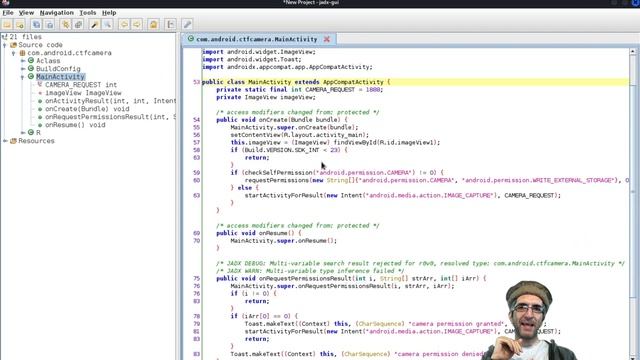Click the Back navigation arrow icon
This screenshot has width=640, height=360.
124,24
